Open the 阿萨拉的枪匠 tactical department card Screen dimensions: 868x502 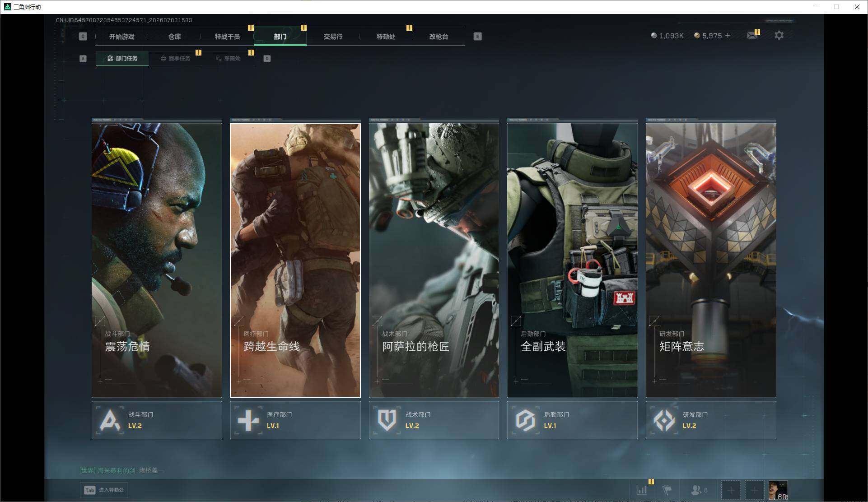point(434,260)
